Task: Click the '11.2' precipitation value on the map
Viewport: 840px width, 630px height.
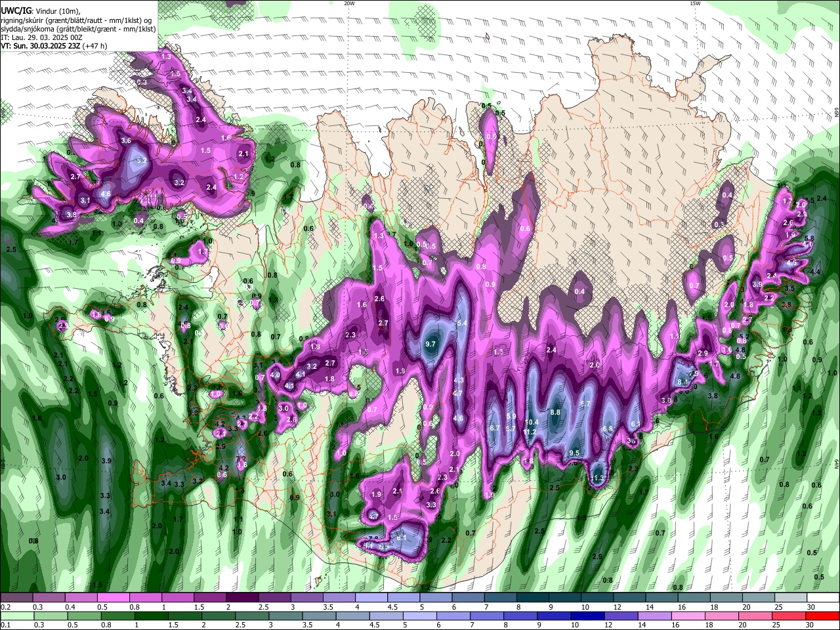Action: [x=530, y=432]
